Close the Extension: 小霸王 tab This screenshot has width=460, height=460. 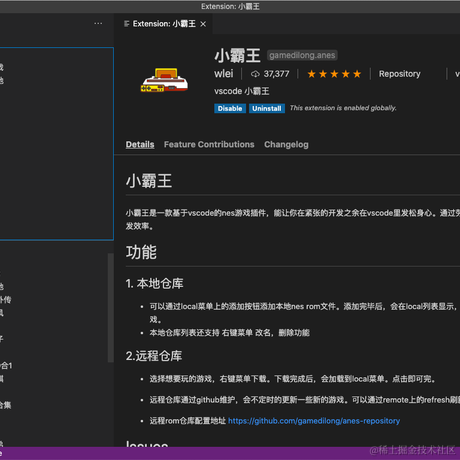[x=203, y=24]
